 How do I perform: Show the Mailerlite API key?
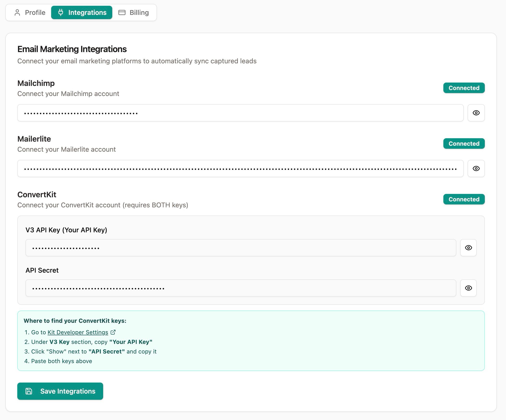(x=476, y=168)
